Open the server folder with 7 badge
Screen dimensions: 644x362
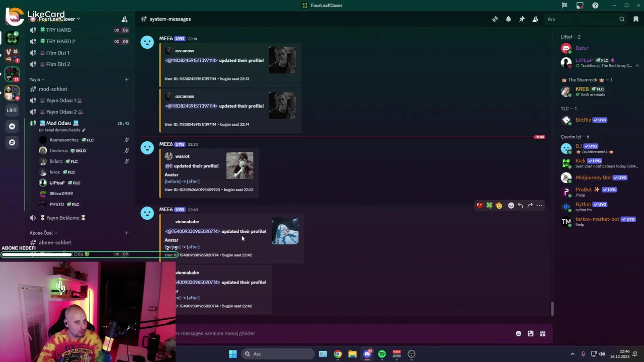click(x=12, y=56)
